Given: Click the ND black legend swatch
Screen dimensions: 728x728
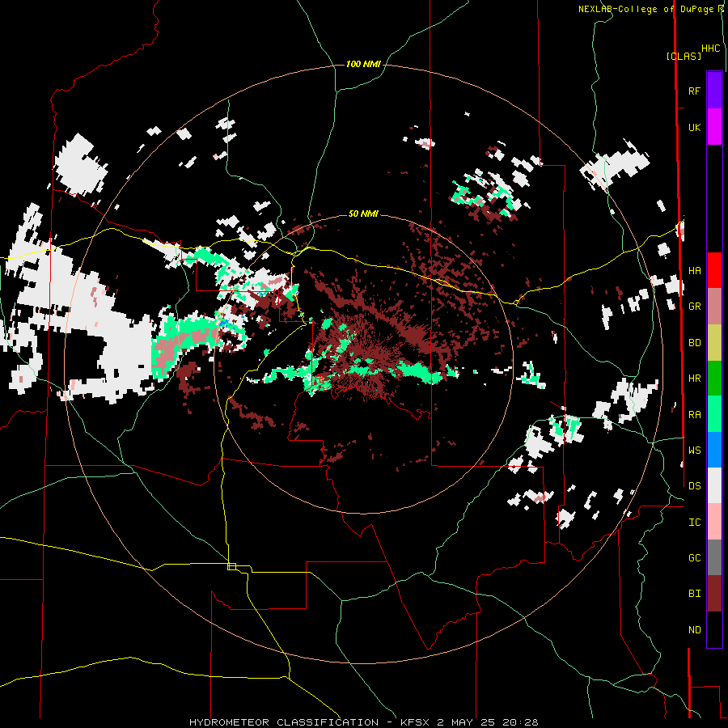Looking at the screenshot, I should (x=714, y=629).
